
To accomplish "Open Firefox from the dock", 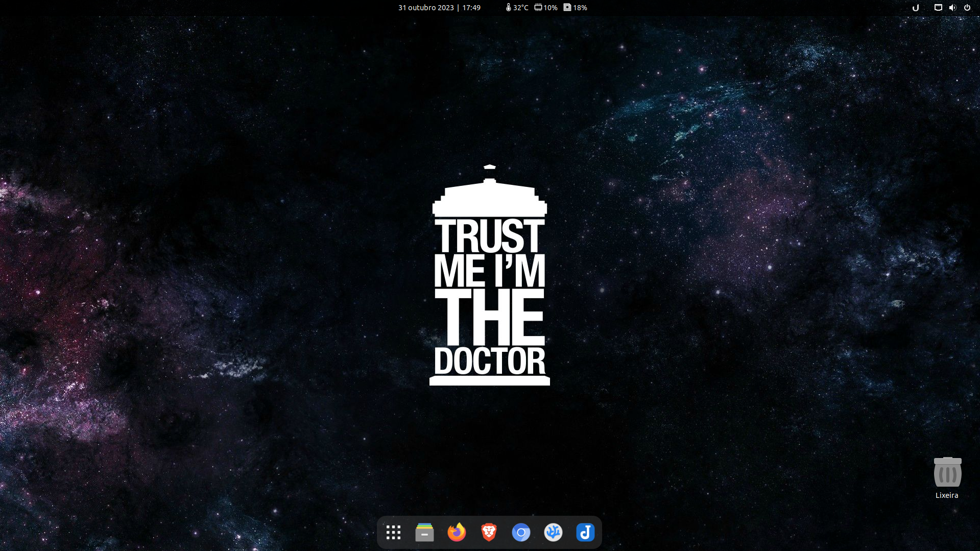I will [x=457, y=533].
